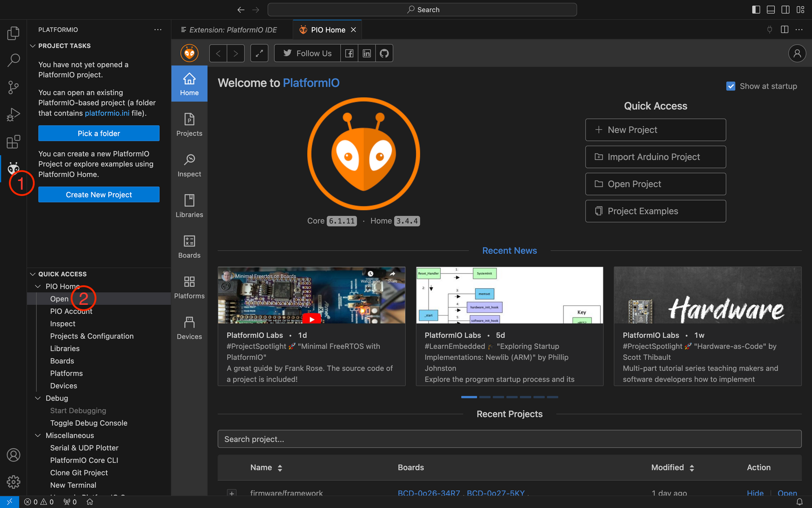Open the Extensions view icon
Viewport: 812px width, 508px height.
(13, 142)
